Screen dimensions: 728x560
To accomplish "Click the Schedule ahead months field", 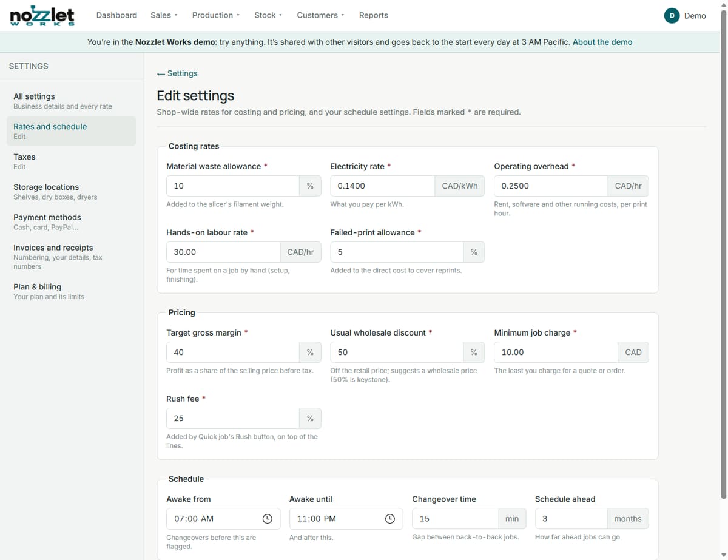I will tap(571, 519).
